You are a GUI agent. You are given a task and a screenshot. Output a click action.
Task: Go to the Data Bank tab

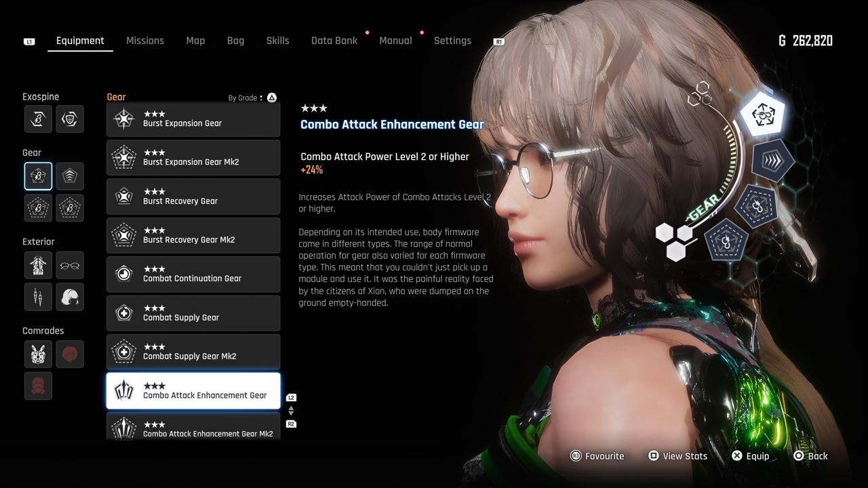click(334, 41)
